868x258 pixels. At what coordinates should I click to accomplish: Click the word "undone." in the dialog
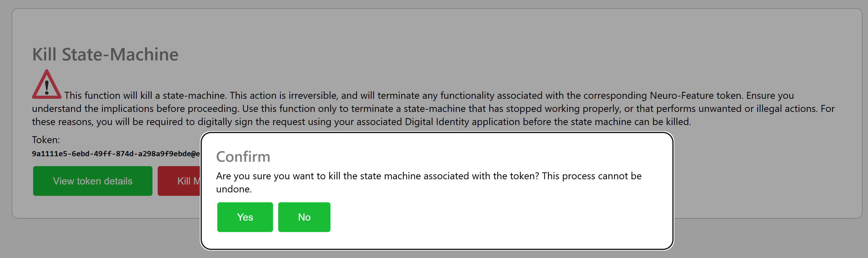(234, 189)
